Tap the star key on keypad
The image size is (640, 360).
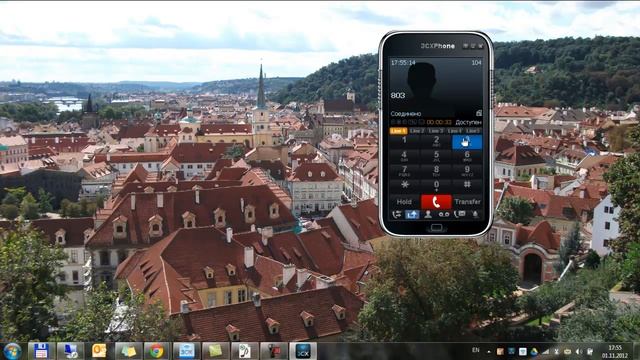404,186
